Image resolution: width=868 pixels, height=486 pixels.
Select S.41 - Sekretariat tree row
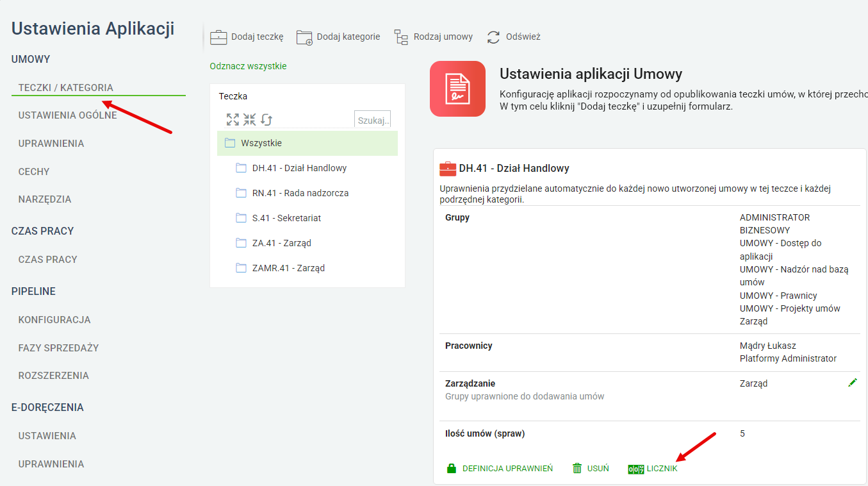(307, 218)
